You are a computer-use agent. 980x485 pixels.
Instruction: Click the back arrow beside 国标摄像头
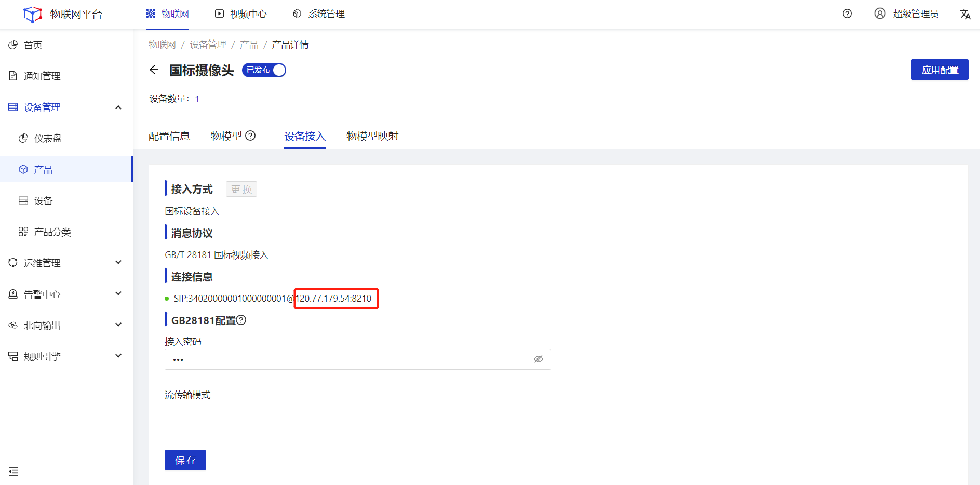coord(154,70)
